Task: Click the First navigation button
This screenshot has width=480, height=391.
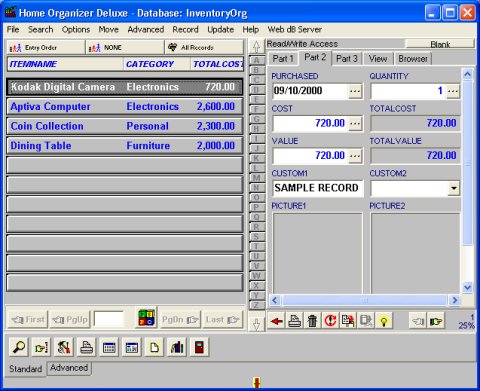Action: tap(27, 320)
